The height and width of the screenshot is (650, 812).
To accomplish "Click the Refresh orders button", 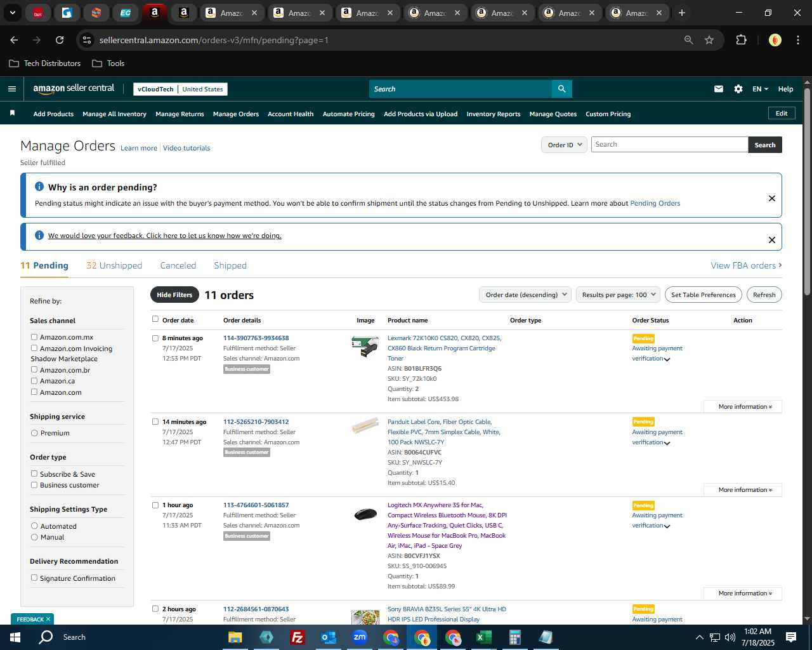I will click(764, 295).
